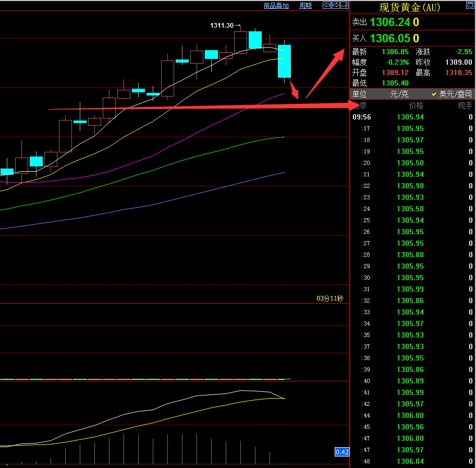Viewport: 476px width, 468px height.
Task: Click the left arrow navigation icon
Action: pyautogui.click(x=327, y=5)
